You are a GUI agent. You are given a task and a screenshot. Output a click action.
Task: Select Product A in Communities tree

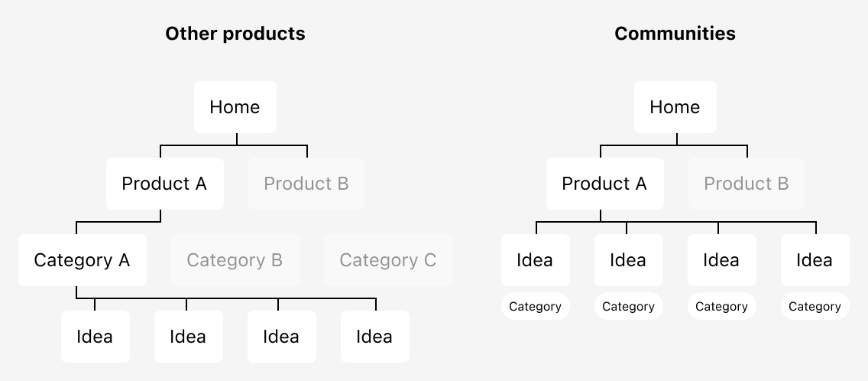(604, 184)
